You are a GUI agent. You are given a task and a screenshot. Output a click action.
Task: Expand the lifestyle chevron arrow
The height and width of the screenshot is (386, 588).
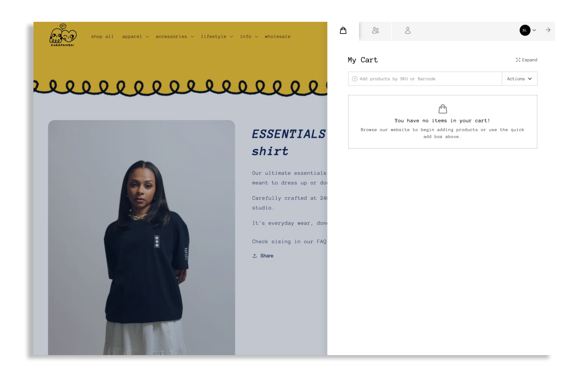point(231,37)
